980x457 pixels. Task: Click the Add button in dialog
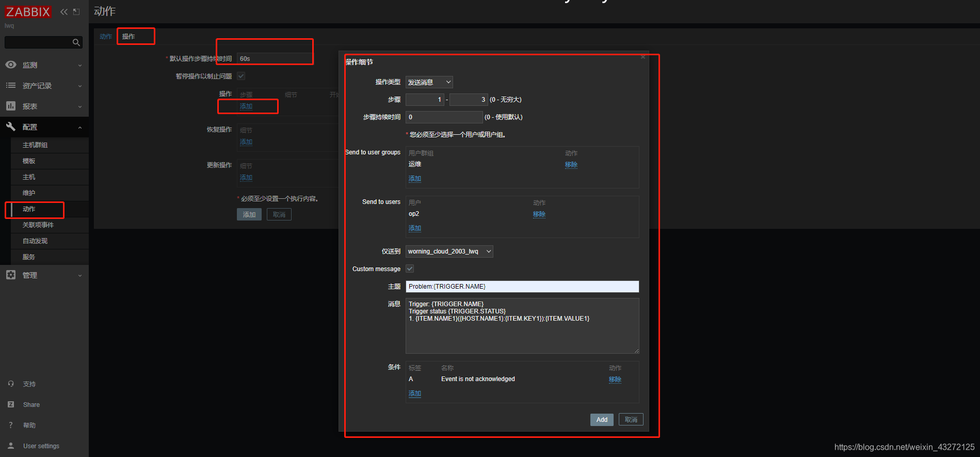[602, 420]
